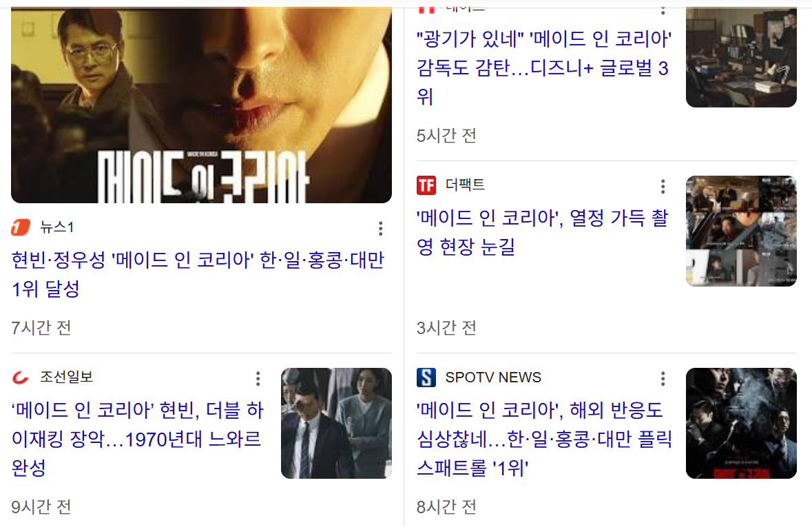Viewport: 812px width, 527px height.
Task: Click the suited man thumbnail of 조선일보 article
Action: click(x=336, y=424)
